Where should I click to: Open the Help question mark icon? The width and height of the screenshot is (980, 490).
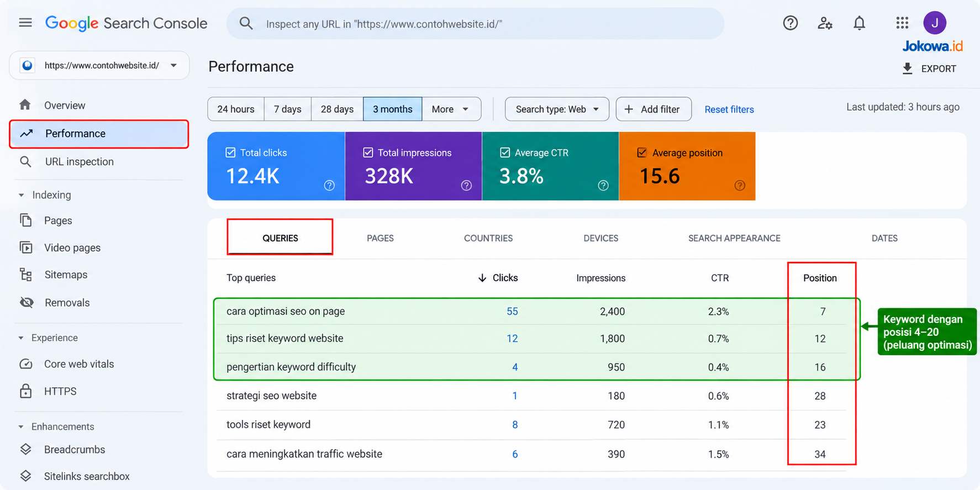coord(791,23)
